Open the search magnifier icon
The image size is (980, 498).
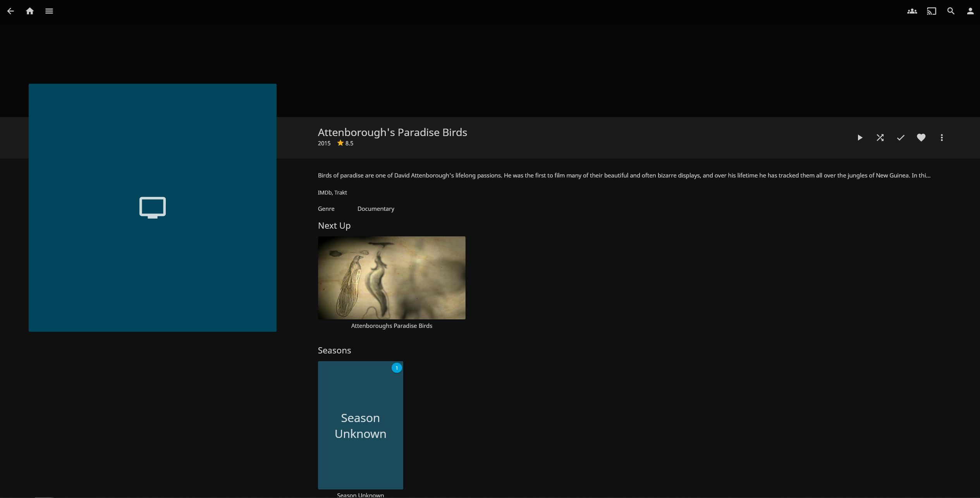tap(951, 11)
